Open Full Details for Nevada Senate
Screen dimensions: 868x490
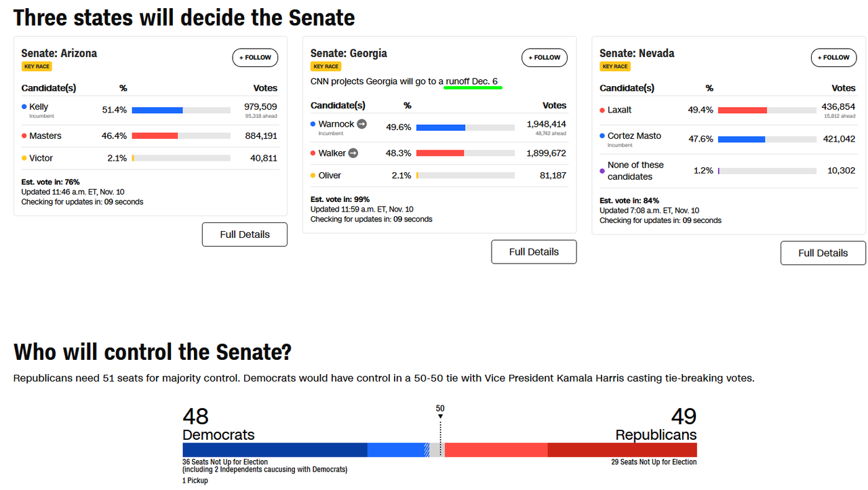[823, 253]
